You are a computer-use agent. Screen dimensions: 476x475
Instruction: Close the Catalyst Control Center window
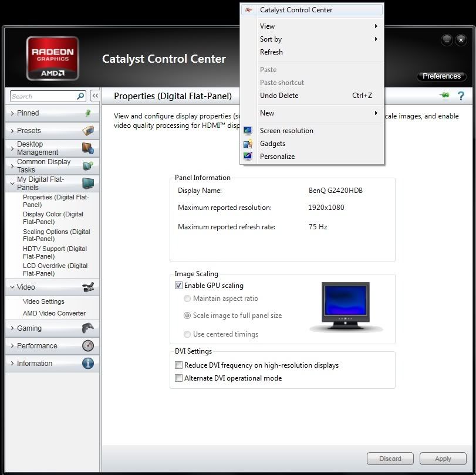pyautogui.click(x=461, y=40)
